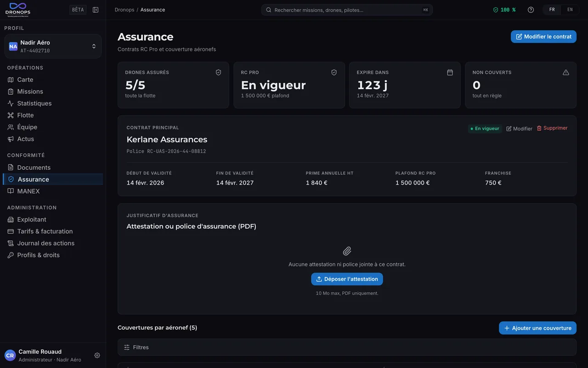Click the Filtres sliders icon
The height and width of the screenshot is (368, 588).
point(127,347)
